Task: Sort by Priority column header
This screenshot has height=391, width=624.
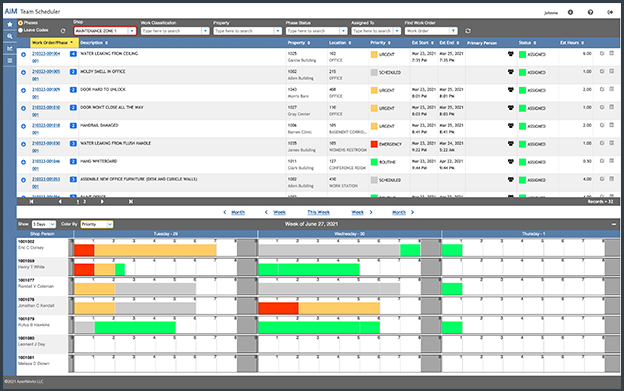Action: coord(380,43)
